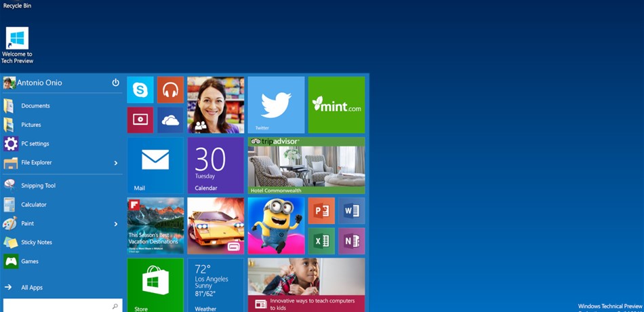The height and width of the screenshot is (312, 644).
Task: Click the Start menu search box
Action: tap(58, 306)
